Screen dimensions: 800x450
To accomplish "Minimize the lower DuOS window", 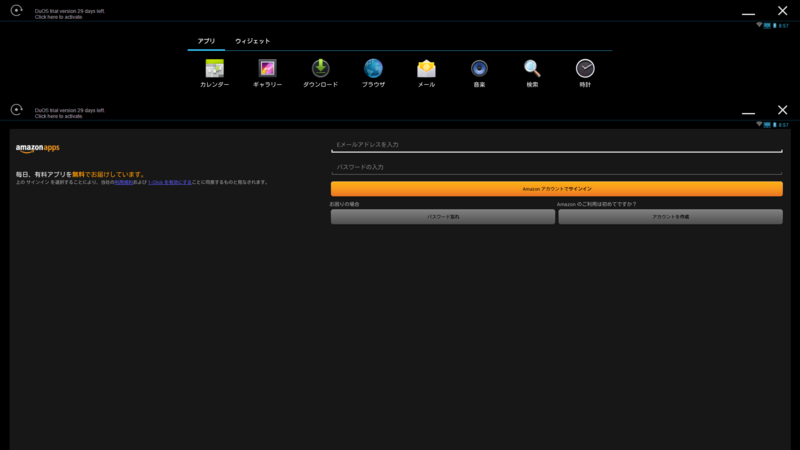I will (748, 112).
